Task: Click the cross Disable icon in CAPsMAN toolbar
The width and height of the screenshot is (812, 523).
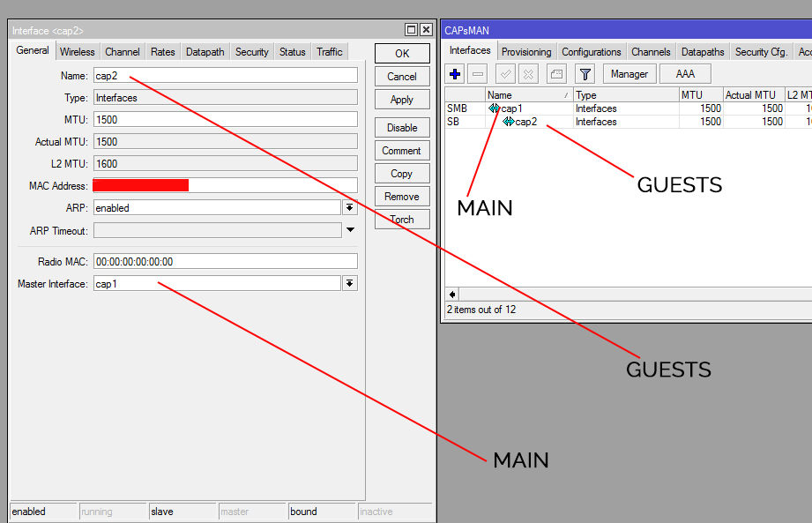Action: (x=528, y=74)
